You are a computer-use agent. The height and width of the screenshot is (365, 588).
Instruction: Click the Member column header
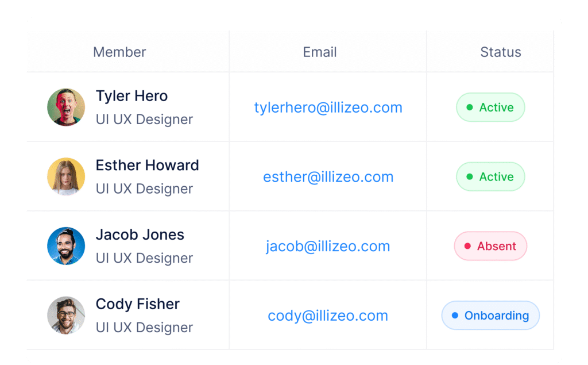pyautogui.click(x=119, y=52)
